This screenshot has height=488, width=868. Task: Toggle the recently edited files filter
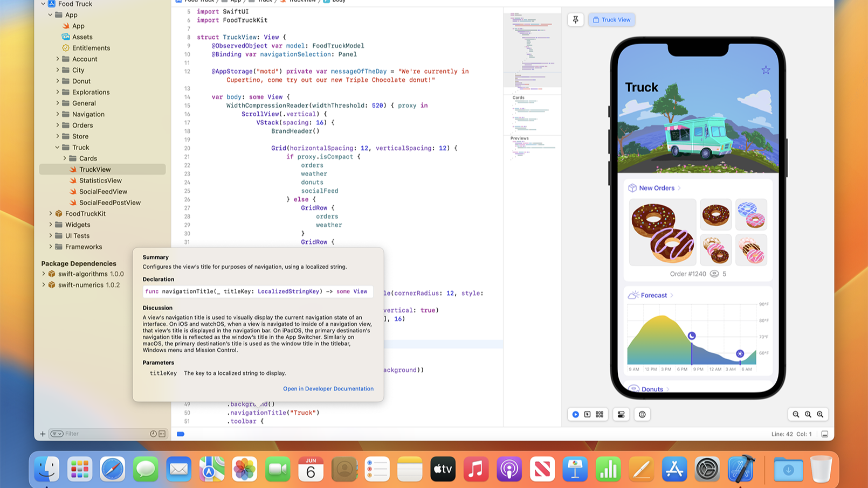(154, 434)
